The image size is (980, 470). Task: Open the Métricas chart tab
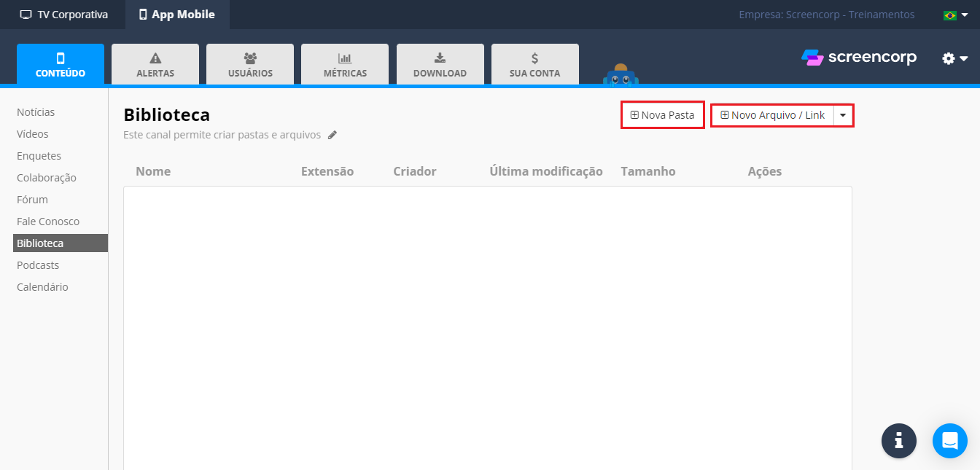pos(345,65)
